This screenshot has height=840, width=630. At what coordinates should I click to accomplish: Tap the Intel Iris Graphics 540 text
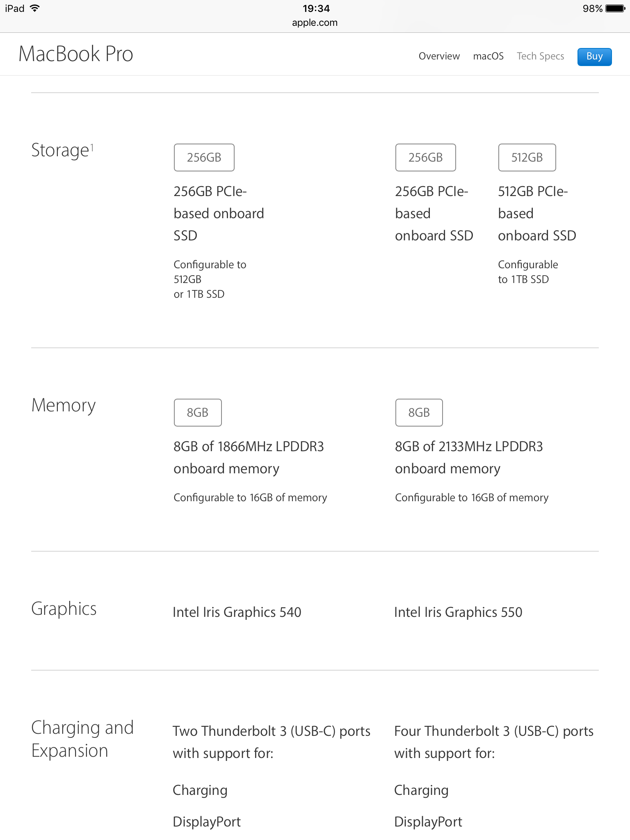pyautogui.click(x=237, y=612)
